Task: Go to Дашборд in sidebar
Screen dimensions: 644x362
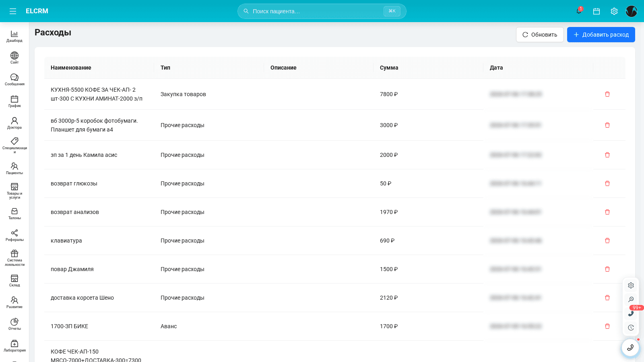Action: pos(14,36)
